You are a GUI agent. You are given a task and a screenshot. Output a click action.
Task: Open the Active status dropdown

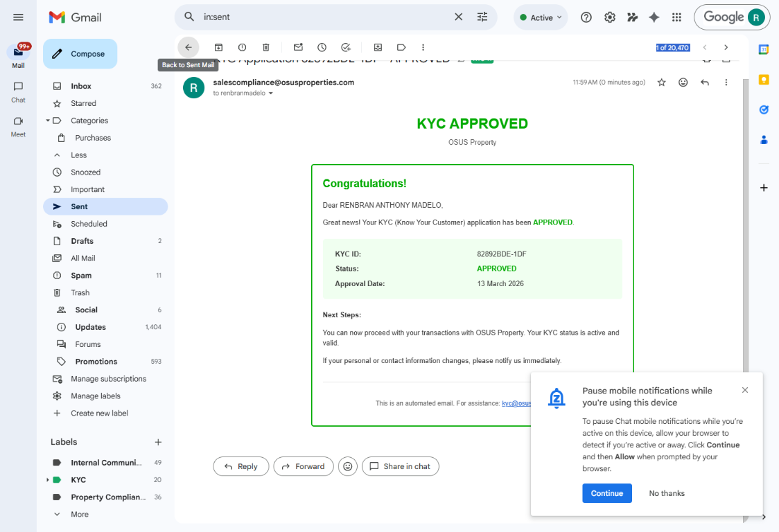pyautogui.click(x=541, y=17)
